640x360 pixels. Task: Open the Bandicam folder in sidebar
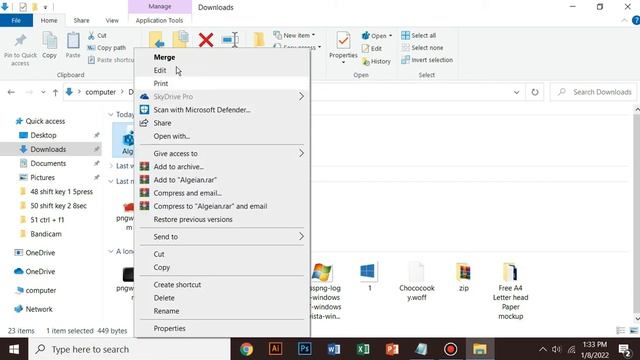[46, 234]
